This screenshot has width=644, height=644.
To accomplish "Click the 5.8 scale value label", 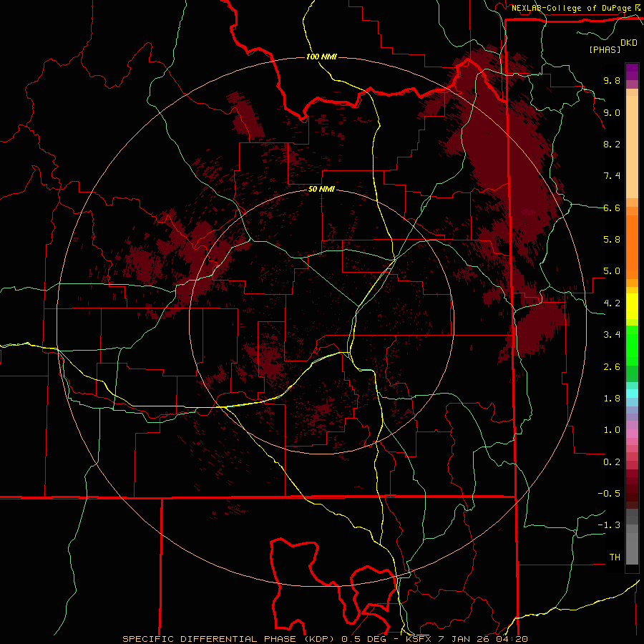I will click(x=612, y=240).
